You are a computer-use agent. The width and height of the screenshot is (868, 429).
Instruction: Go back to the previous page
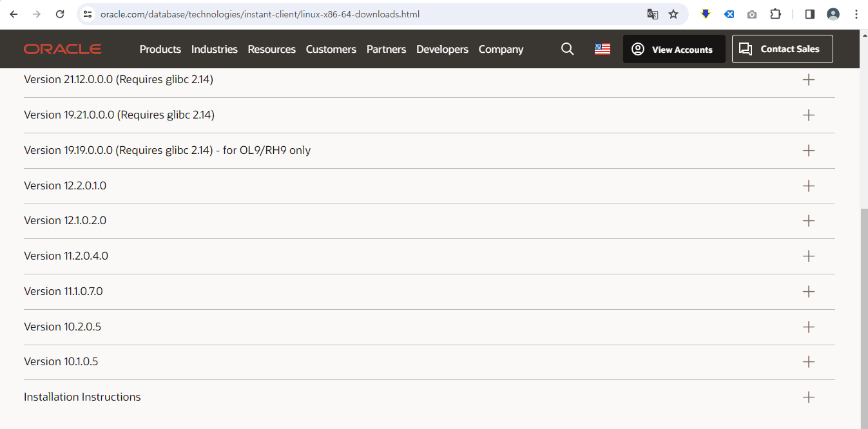point(14,14)
